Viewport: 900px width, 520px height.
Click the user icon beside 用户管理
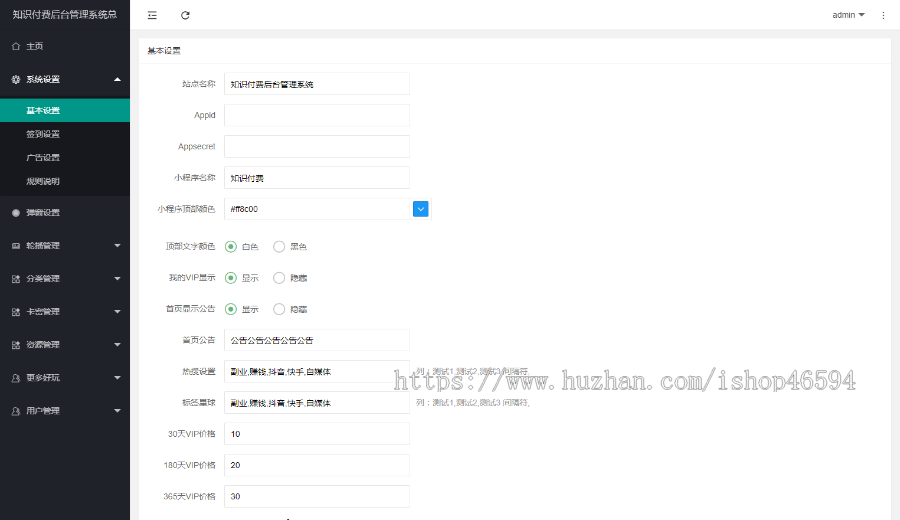point(16,411)
